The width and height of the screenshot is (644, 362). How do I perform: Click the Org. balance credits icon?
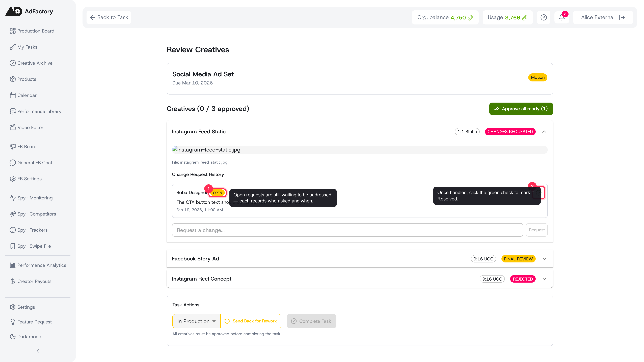[470, 18]
